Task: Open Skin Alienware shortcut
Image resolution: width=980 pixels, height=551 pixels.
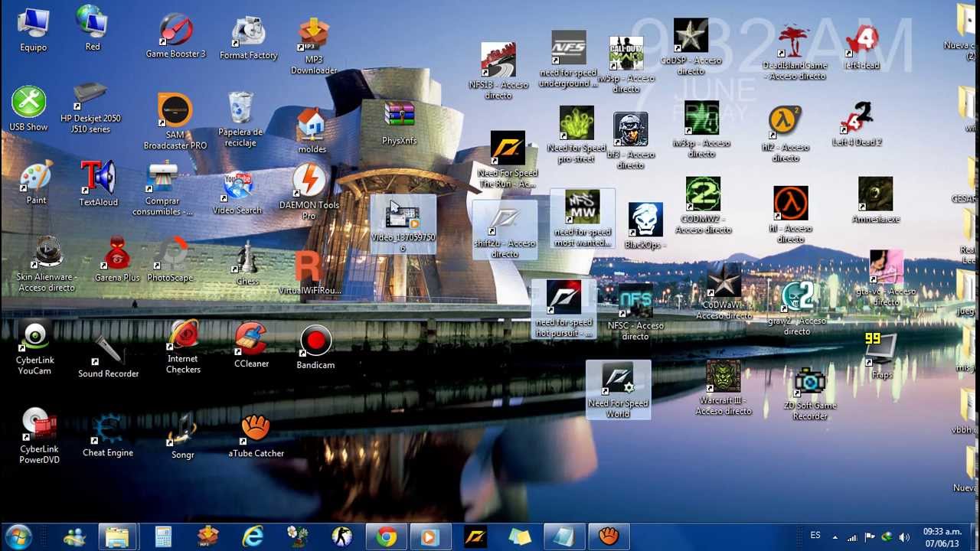Action: point(46,265)
